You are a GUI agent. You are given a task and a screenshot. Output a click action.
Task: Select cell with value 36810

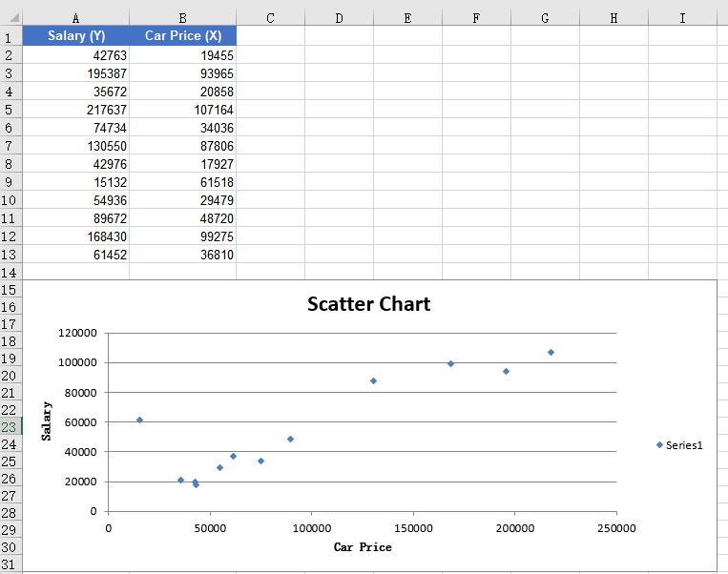182,255
